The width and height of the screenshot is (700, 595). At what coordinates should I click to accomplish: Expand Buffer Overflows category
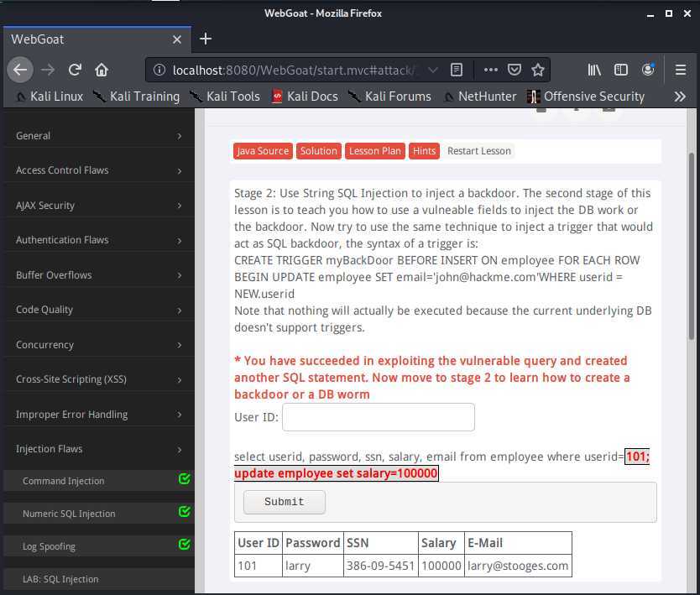pyautogui.click(x=100, y=275)
